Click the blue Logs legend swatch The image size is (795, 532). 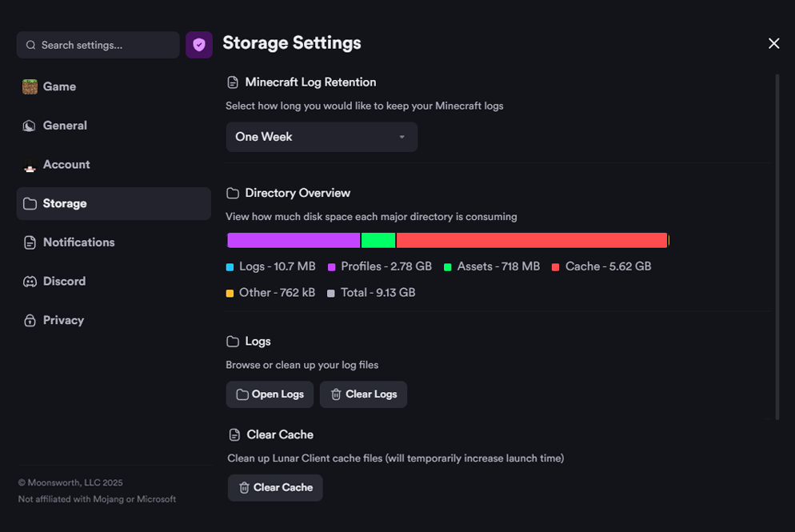click(x=230, y=267)
